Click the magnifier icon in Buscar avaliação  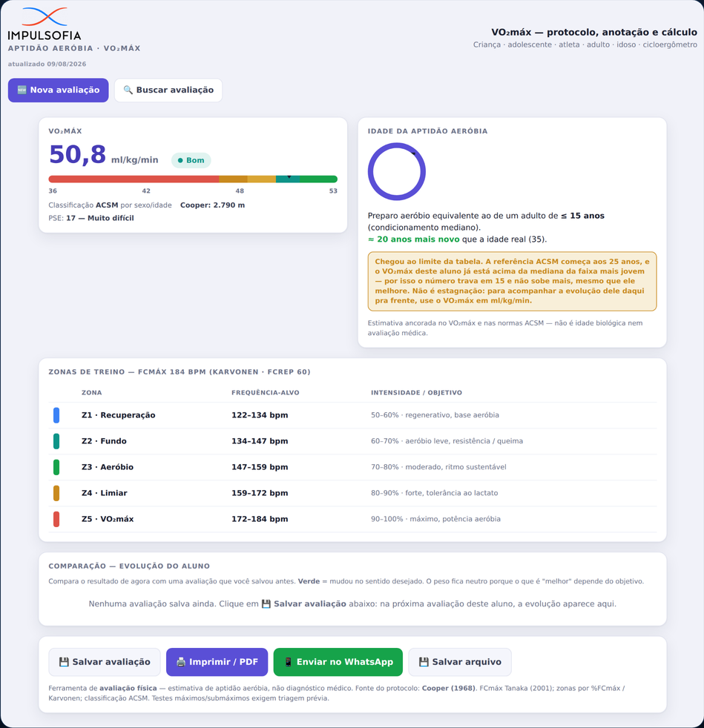coord(128,90)
